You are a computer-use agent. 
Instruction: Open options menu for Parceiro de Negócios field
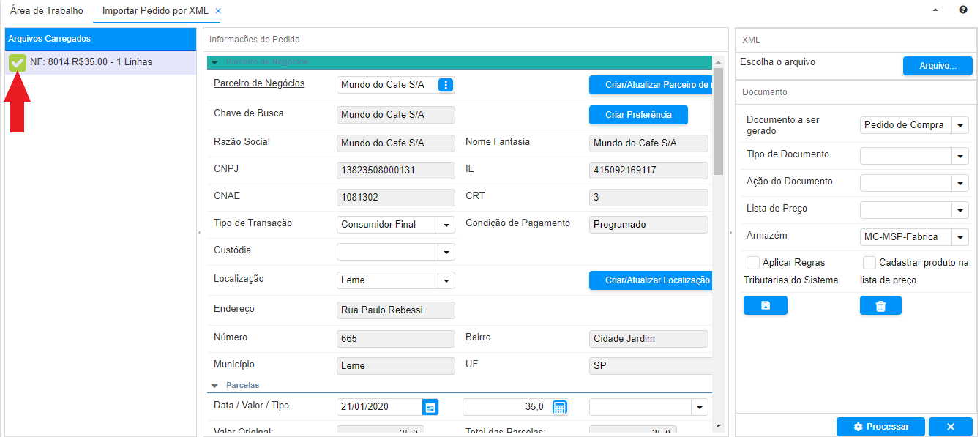point(446,85)
